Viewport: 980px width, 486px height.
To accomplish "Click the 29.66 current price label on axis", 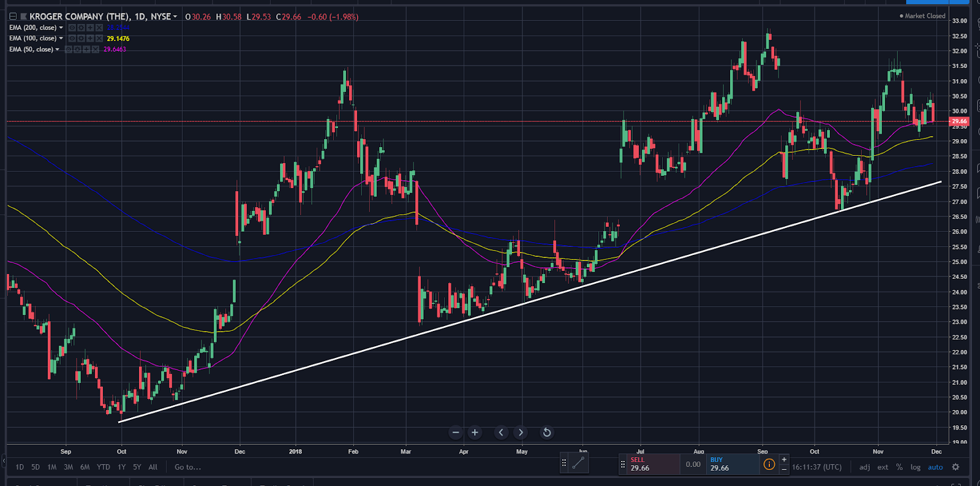I will tap(960, 121).
